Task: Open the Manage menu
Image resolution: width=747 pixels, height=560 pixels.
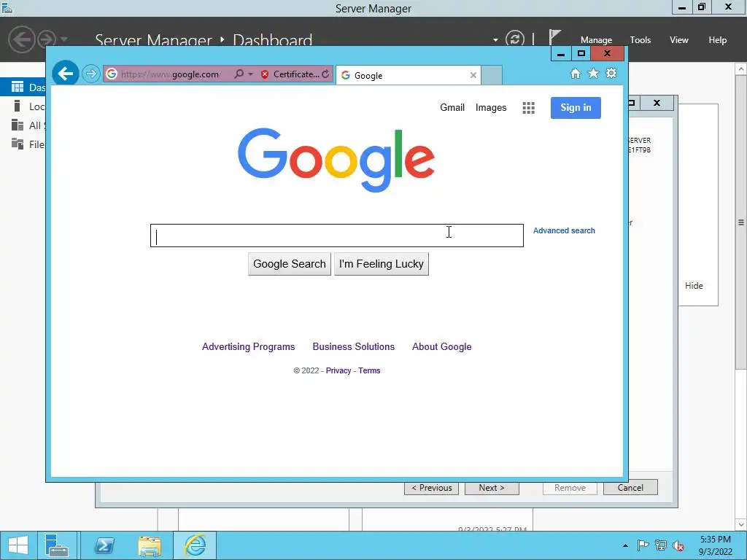Action: point(596,40)
